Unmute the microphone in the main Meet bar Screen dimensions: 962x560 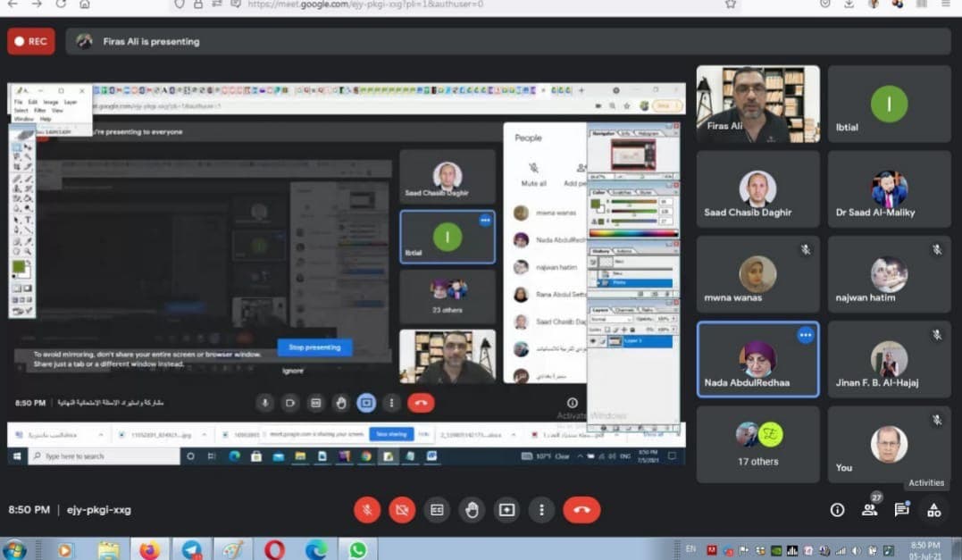(x=366, y=509)
